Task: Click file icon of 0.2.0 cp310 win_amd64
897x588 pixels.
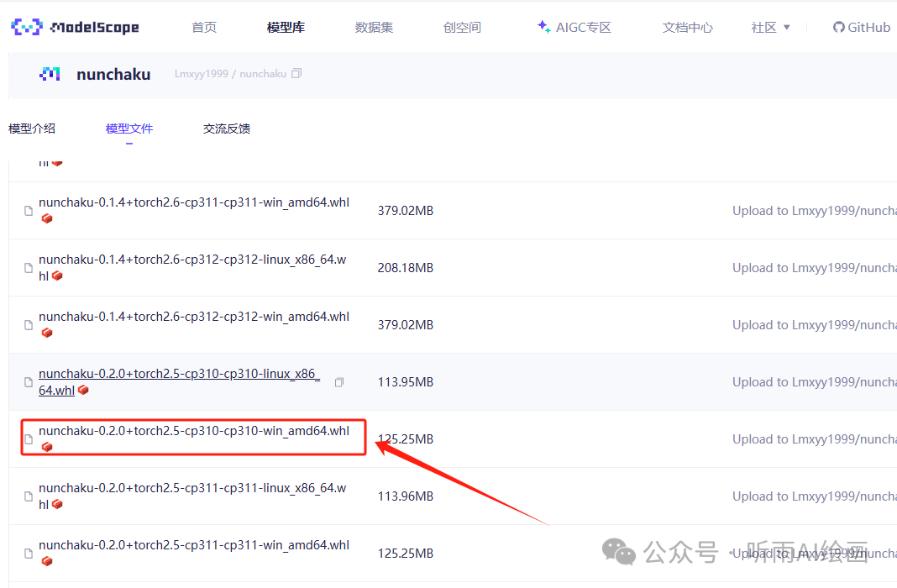Action: (29, 439)
